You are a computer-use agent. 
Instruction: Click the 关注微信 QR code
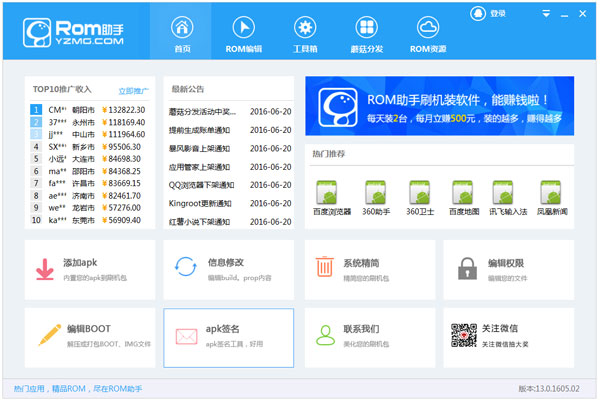click(x=464, y=335)
